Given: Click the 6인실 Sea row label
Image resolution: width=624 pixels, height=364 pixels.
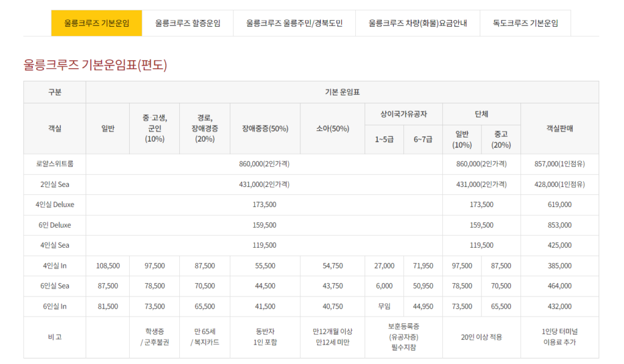Looking at the screenshot, I should pos(55,285).
